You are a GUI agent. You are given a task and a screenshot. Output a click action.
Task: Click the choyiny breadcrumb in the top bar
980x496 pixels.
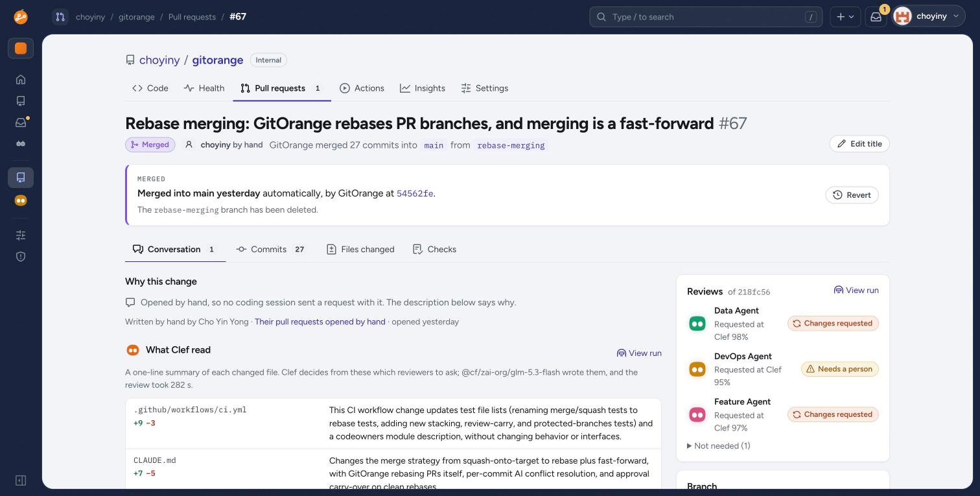pyautogui.click(x=90, y=17)
